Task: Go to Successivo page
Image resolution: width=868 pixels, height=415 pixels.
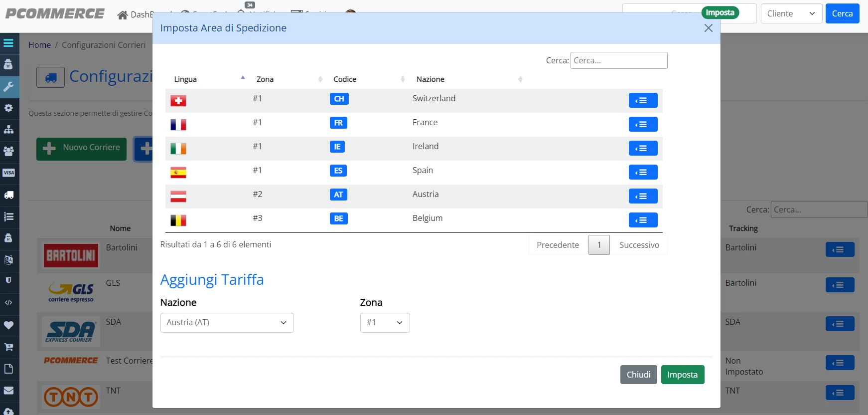Action: click(639, 245)
